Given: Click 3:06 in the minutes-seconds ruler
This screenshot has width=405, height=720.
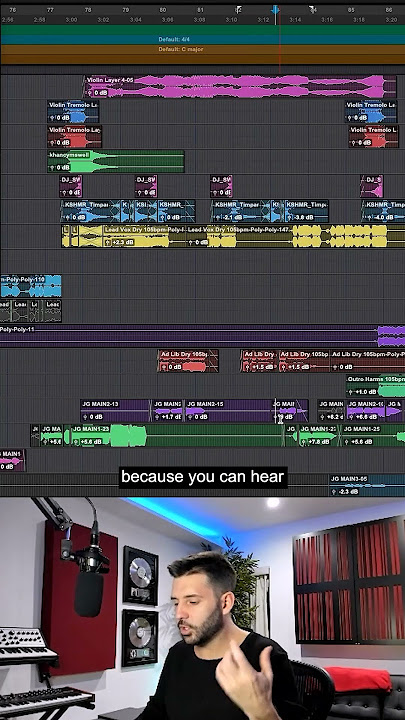Looking at the screenshot, I should coord(168,20).
